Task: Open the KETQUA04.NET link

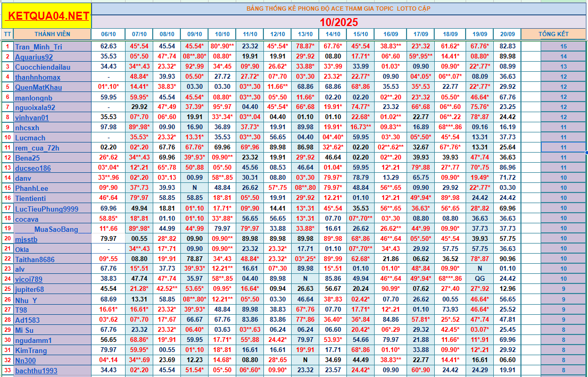Action: coord(46,16)
